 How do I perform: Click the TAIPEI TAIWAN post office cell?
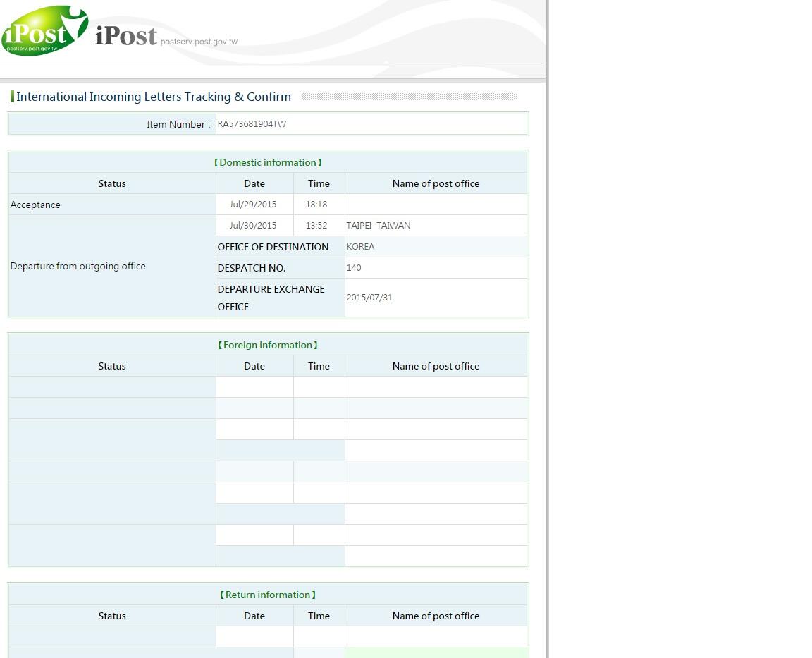(x=379, y=226)
